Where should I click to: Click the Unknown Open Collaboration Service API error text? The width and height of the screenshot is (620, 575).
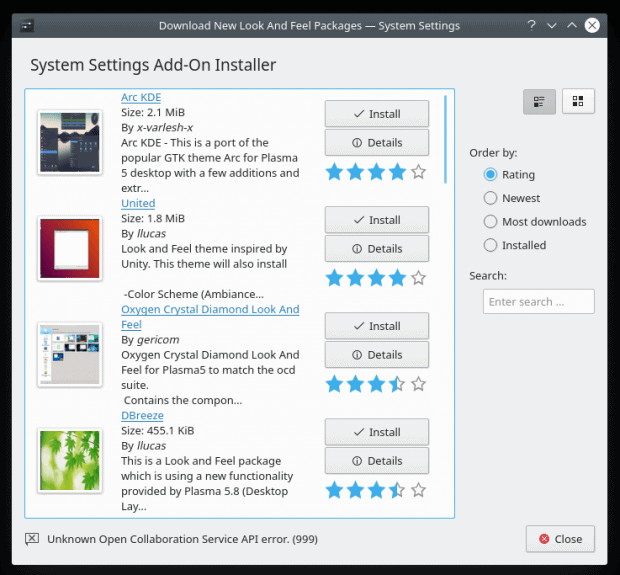pyautogui.click(x=182, y=539)
